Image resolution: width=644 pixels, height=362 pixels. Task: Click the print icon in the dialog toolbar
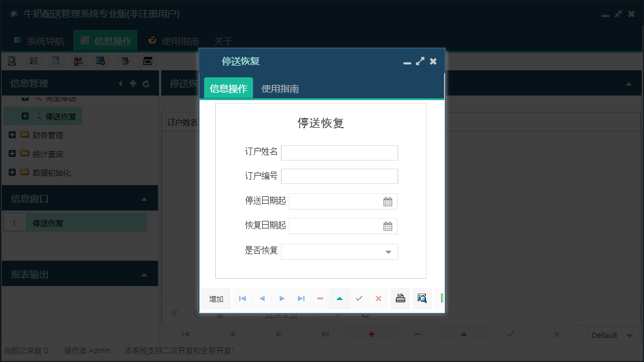tap(400, 298)
